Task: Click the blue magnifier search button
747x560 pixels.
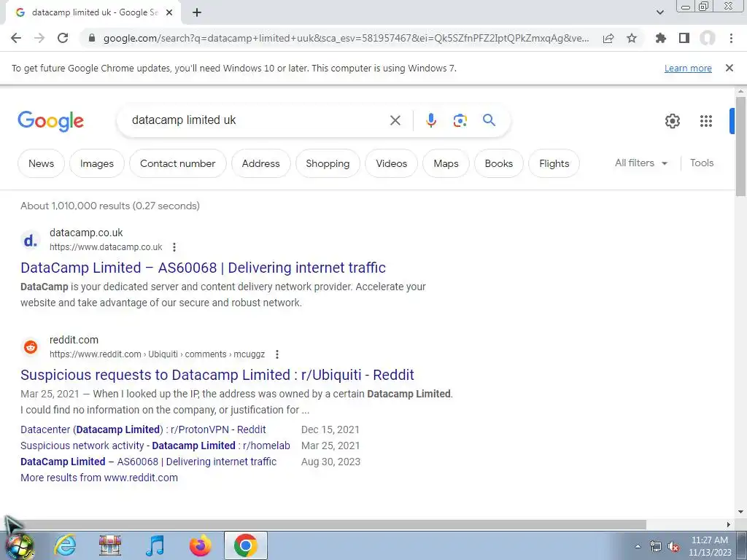Action: [489, 120]
